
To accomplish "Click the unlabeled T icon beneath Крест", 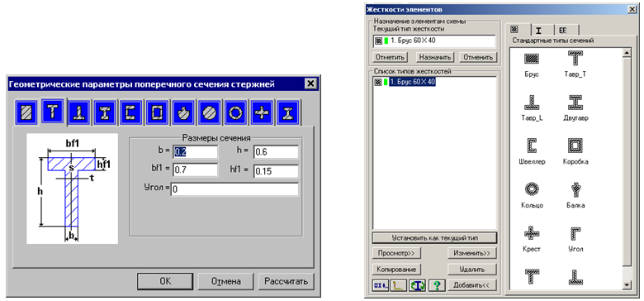I will click(532, 277).
